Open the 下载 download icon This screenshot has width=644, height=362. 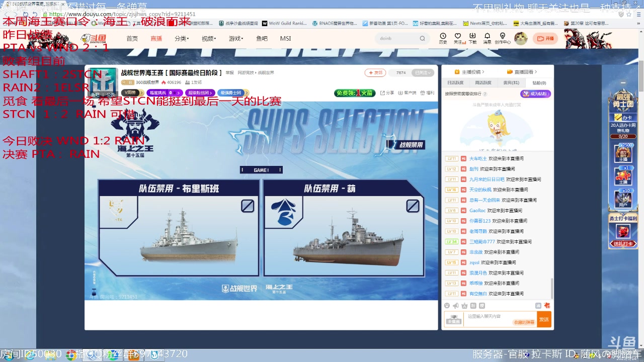pyautogui.click(x=472, y=38)
